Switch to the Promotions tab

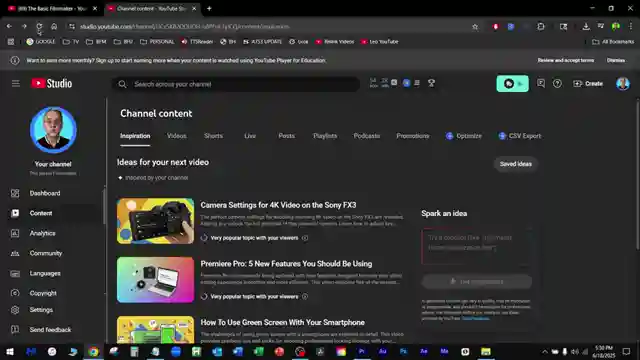point(413,136)
